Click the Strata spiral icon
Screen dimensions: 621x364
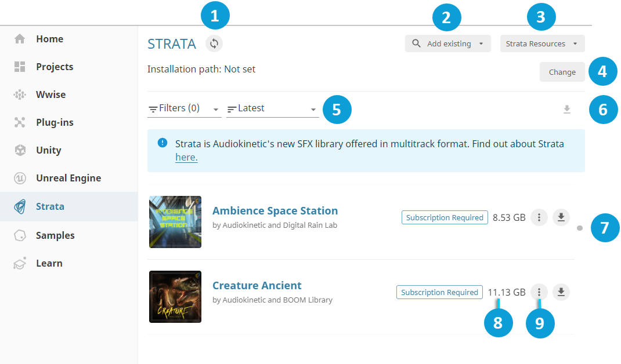point(20,206)
